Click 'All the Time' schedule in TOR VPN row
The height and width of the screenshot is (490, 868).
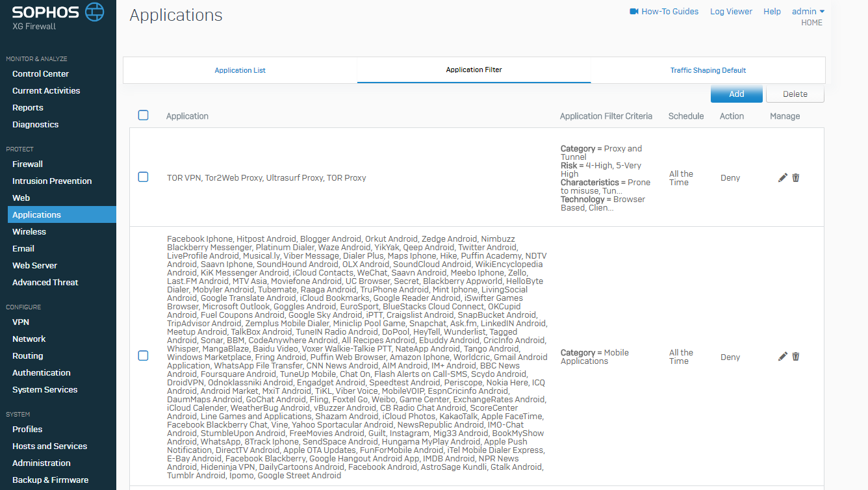click(682, 178)
